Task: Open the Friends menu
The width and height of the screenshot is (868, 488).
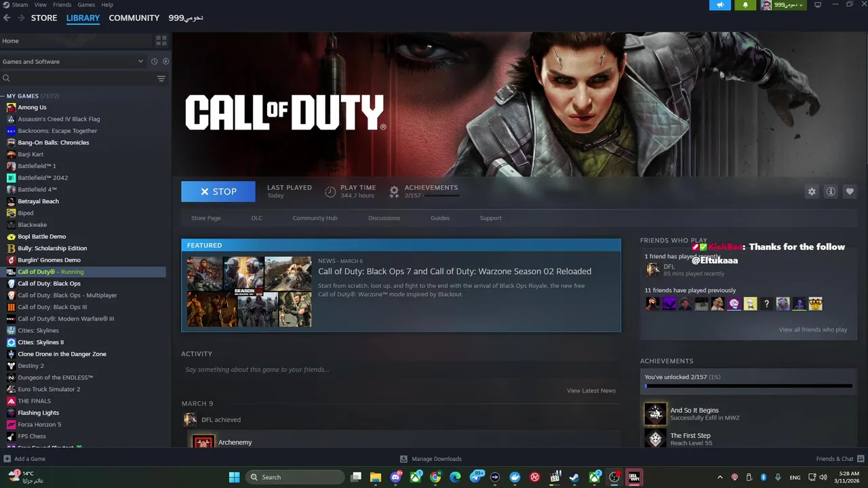Action: click(62, 5)
